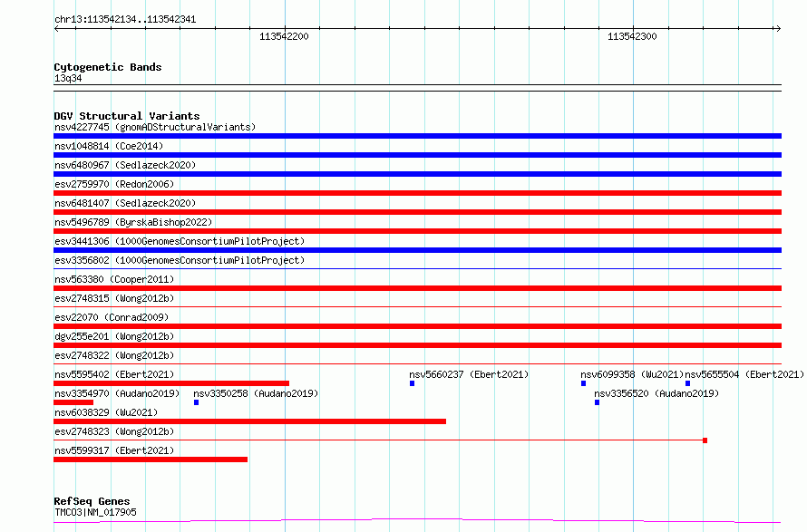This screenshot has height=532, width=807.
Task: Open dgv255e201 (Wong2012b) variant label
Action: (114, 336)
